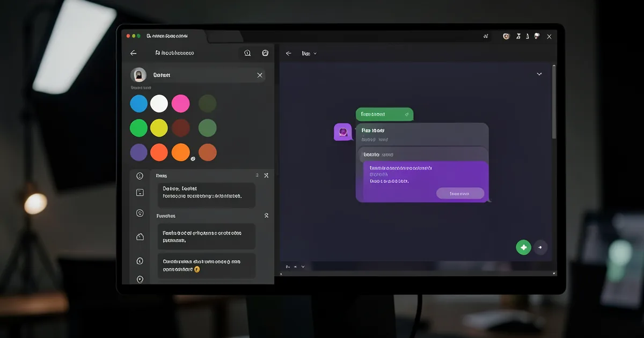Screen dimensions: 644x338
Task: Pick the purple color swatch
Action: click(x=139, y=153)
